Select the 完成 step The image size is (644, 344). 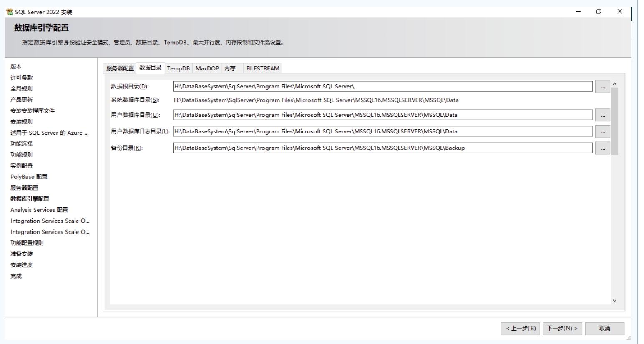point(16,276)
